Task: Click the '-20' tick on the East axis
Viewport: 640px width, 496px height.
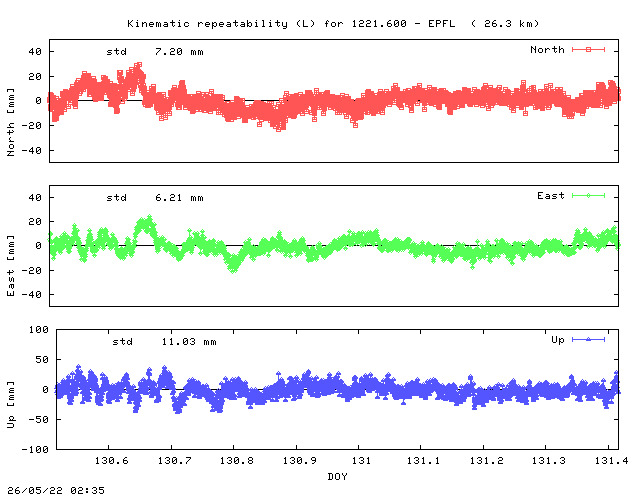Action: [x=31, y=270]
